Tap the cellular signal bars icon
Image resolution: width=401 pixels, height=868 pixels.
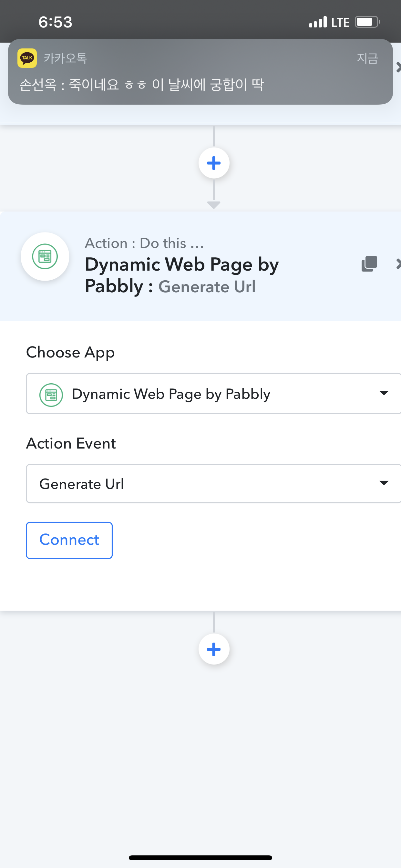(x=317, y=22)
